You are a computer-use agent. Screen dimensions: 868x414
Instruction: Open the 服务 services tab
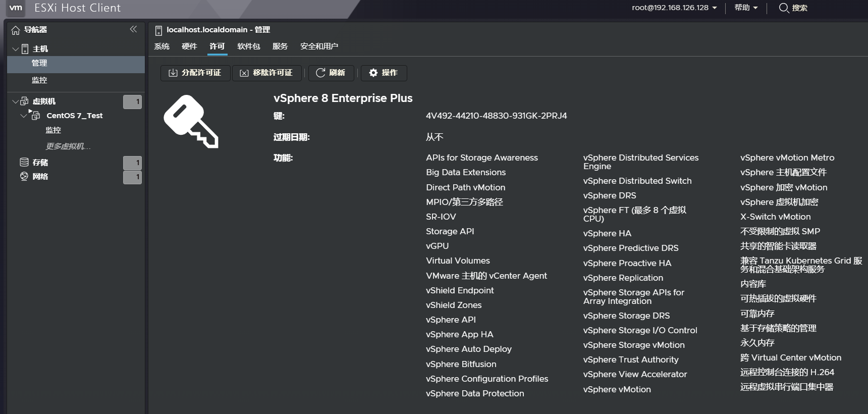tap(280, 46)
